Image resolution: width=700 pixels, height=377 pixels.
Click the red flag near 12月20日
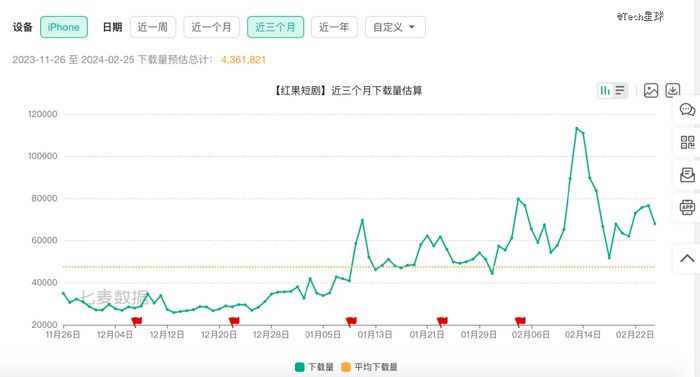coord(234,321)
